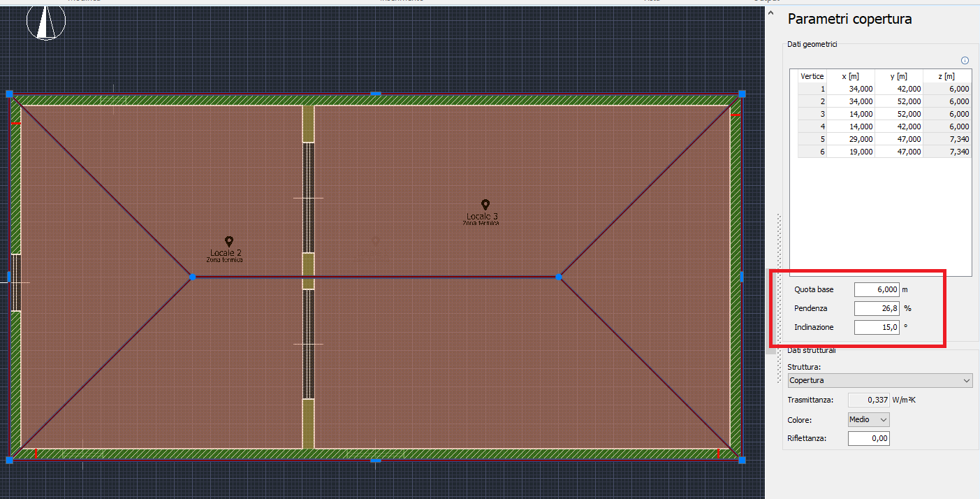Pick the ridge vertex handle below Locale 3
The image size is (980, 499).
coord(558,277)
